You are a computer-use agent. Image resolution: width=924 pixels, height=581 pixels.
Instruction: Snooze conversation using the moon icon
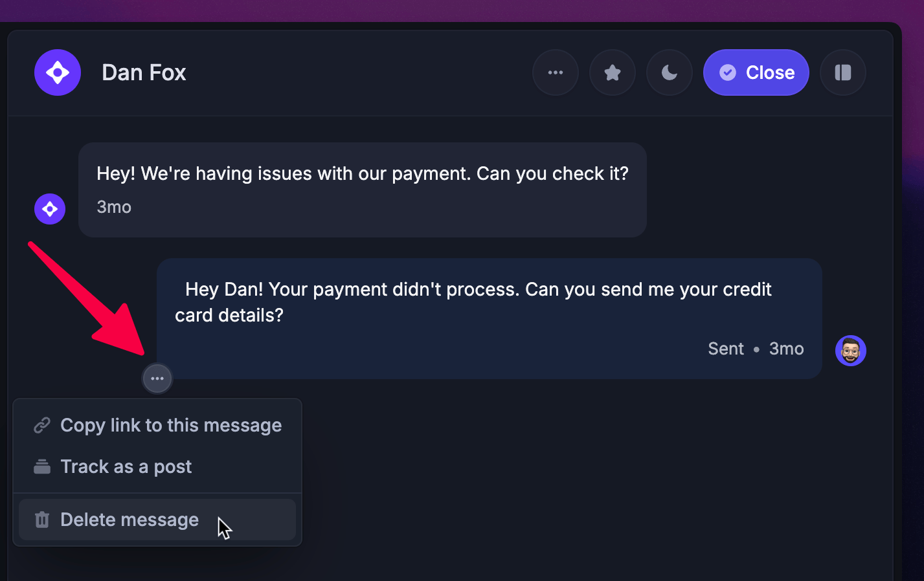click(670, 72)
